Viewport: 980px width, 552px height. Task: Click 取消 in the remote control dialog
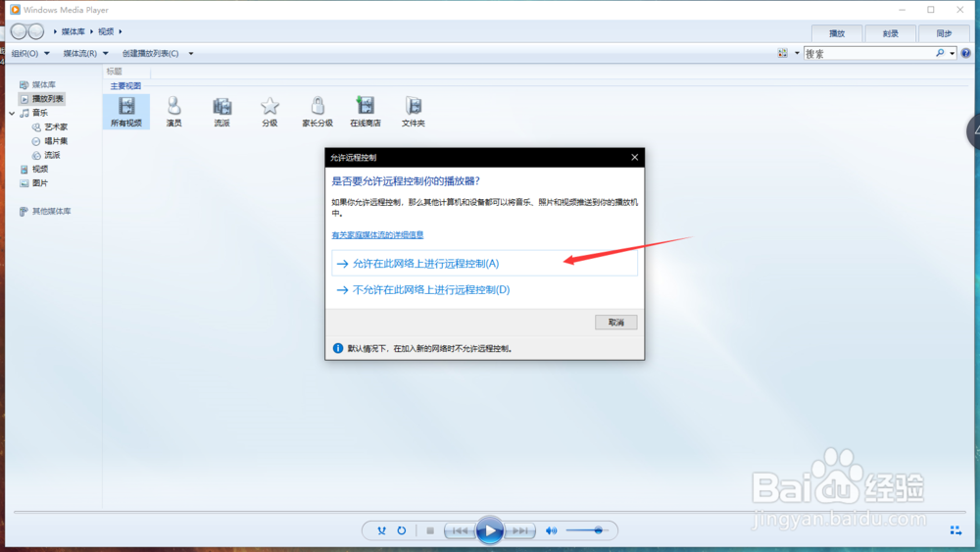[x=615, y=323]
